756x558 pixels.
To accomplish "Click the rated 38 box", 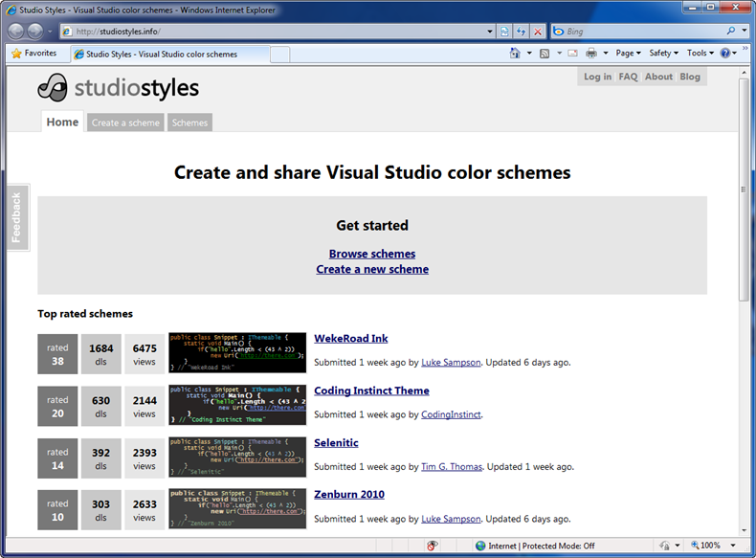I will [57, 354].
